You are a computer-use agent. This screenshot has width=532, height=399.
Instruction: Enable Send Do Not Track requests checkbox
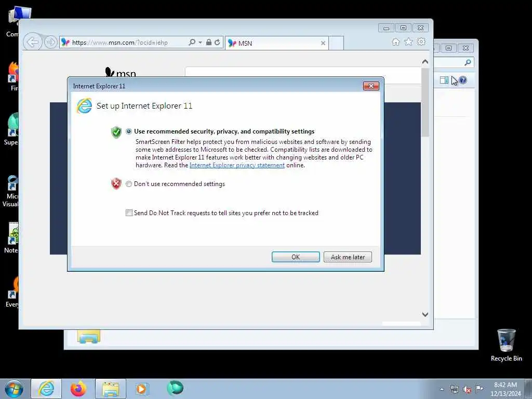(x=129, y=212)
